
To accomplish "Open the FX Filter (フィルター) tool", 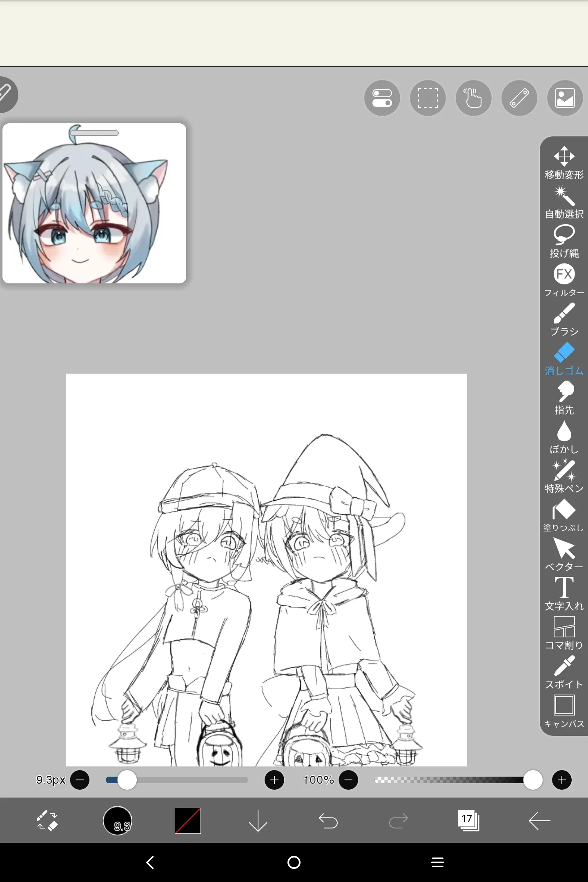I will coord(564,280).
